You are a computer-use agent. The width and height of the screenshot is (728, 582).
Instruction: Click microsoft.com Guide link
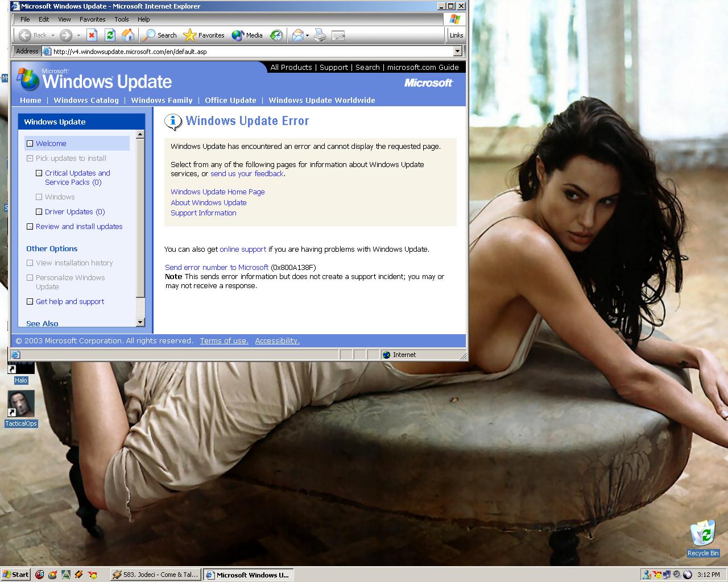[423, 67]
